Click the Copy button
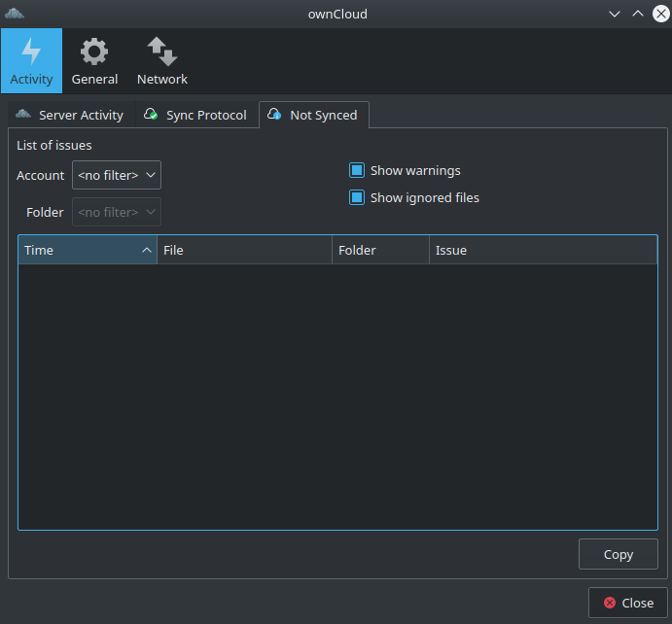This screenshot has width=672, height=624. (618, 554)
